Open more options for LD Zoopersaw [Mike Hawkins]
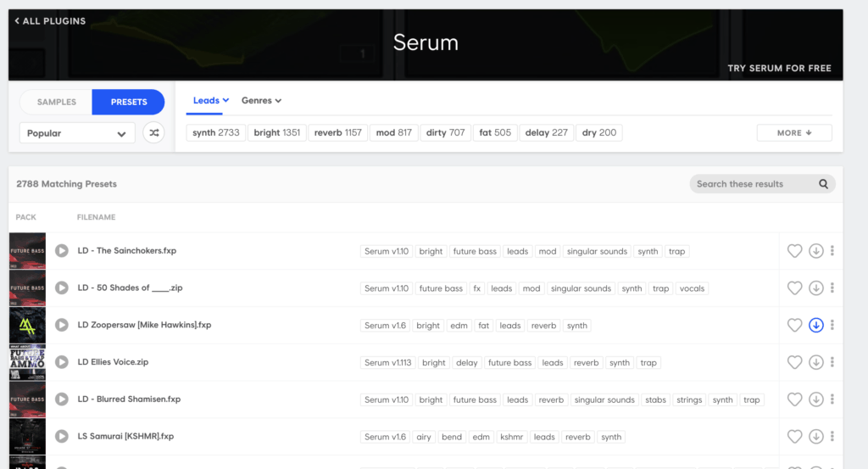Image resolution: width=868 pixels, height=469 pixels. 832,325
